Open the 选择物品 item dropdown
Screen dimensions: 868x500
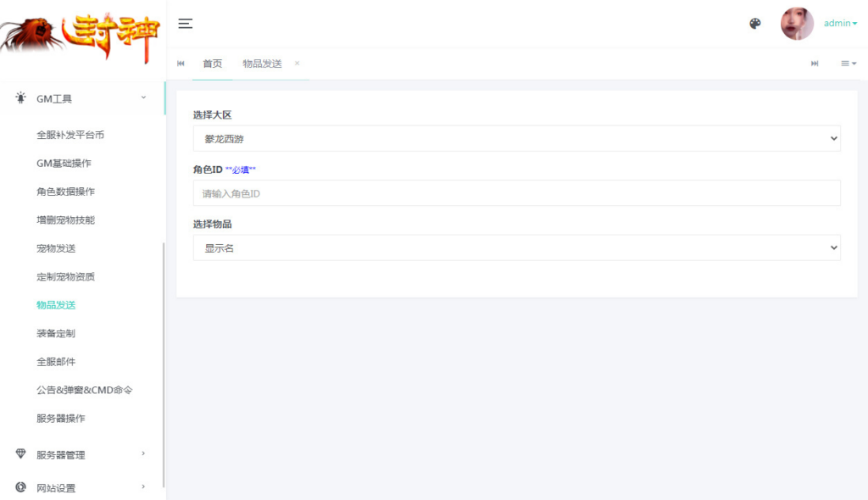[x=517, y=247]
